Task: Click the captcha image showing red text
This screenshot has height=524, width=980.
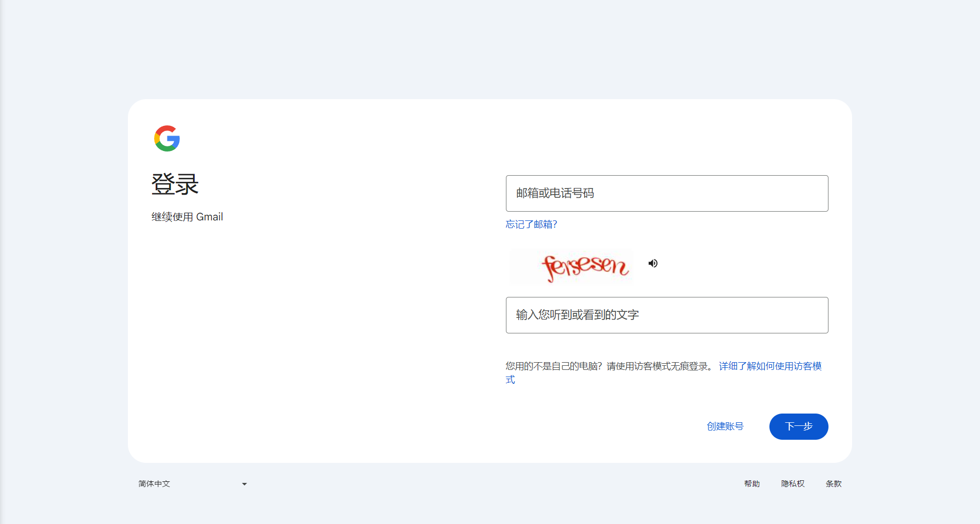Action: [571, 267]
